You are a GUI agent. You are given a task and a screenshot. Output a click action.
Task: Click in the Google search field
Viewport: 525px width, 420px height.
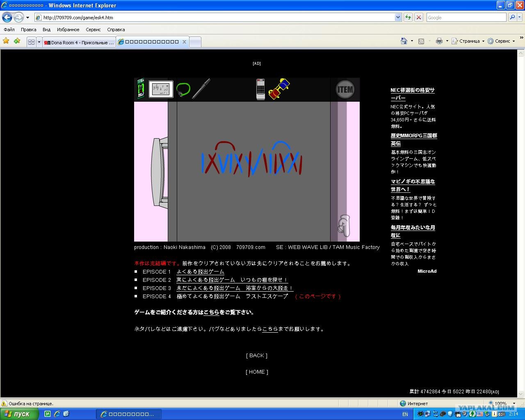tap(466, 18)
